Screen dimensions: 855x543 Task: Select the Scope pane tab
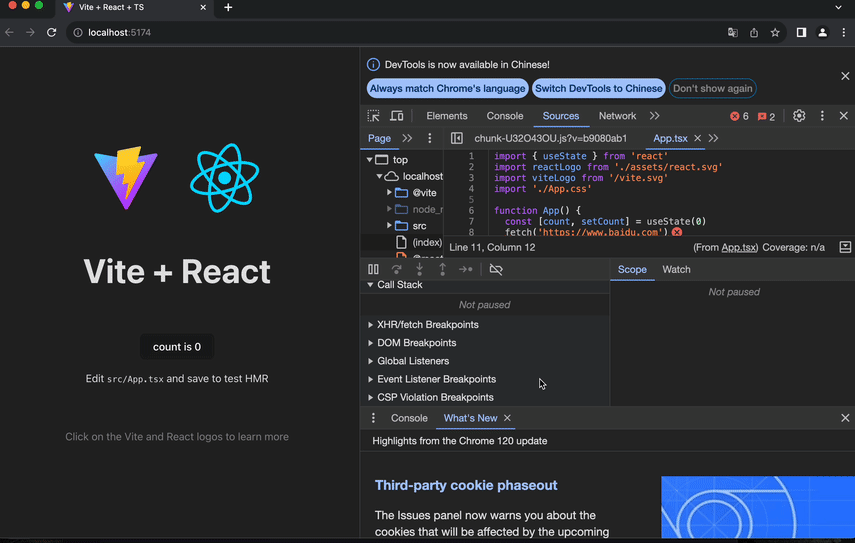point(632,269)
